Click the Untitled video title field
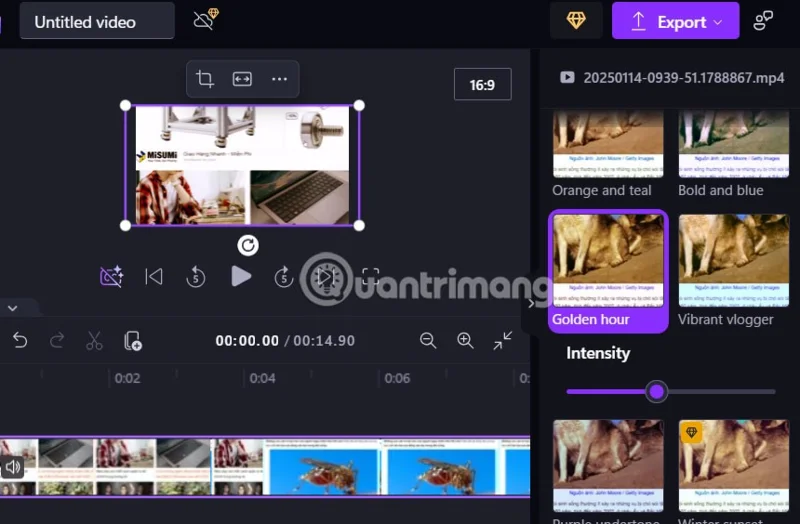This screenshot has height=524, width=800. click(97, 21)
